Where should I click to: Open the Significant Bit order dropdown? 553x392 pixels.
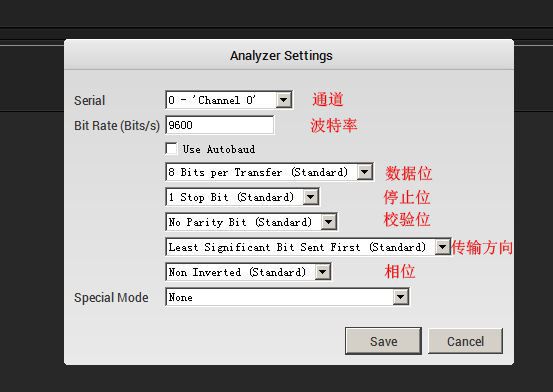308,247
